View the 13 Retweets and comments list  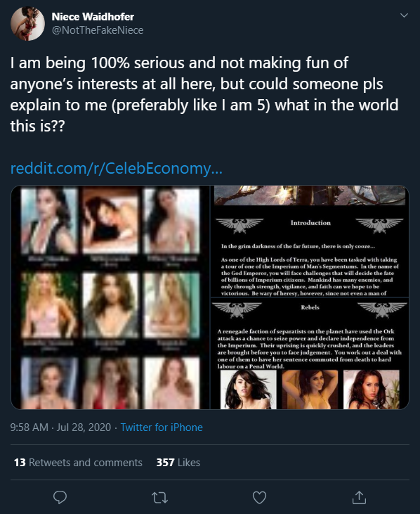[x=78, y=462]
